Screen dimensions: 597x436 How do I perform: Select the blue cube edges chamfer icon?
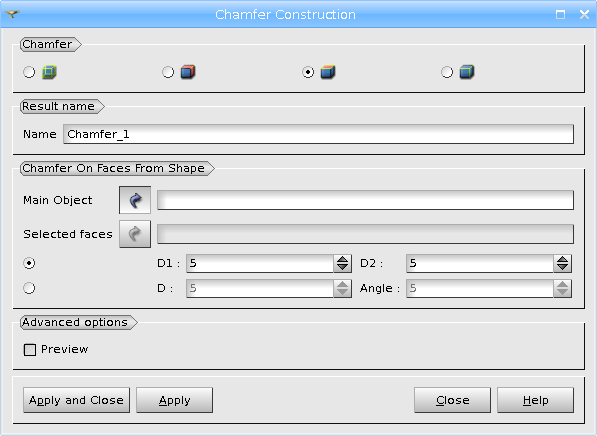(467, 72)
